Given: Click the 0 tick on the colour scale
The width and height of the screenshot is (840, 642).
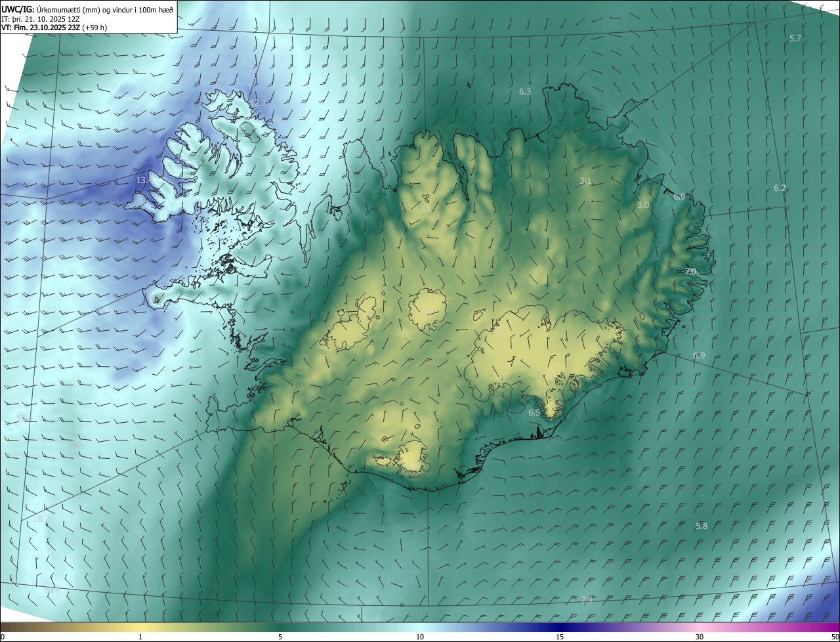Looking at the screenshot, I should point(3,637).
